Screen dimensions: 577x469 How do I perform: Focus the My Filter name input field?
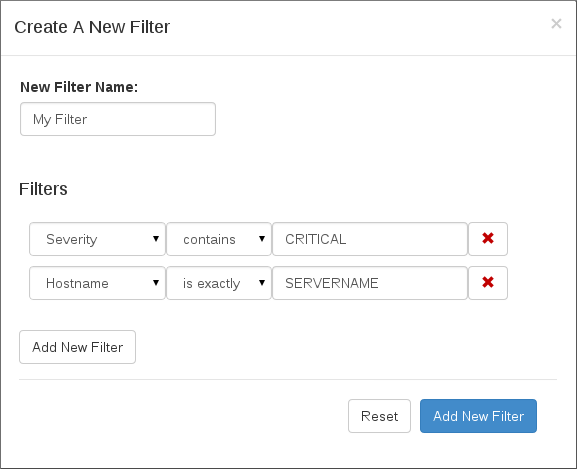[118, 119]
